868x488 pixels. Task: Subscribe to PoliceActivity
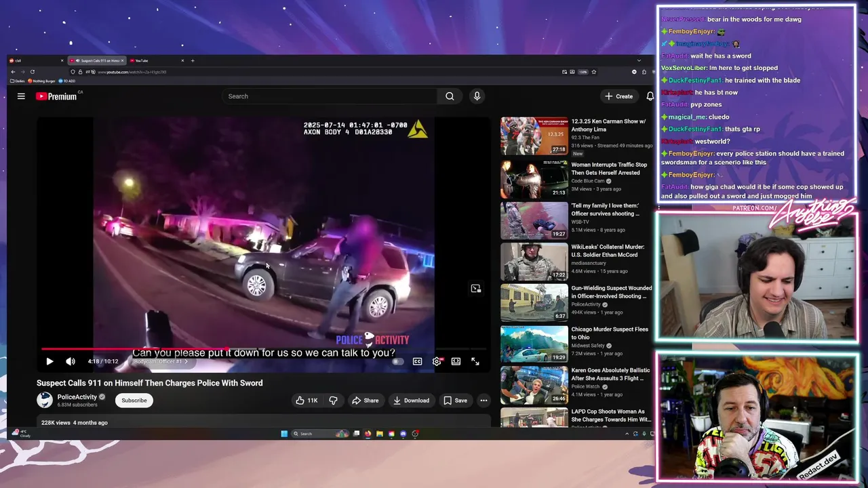pos(134,400)
